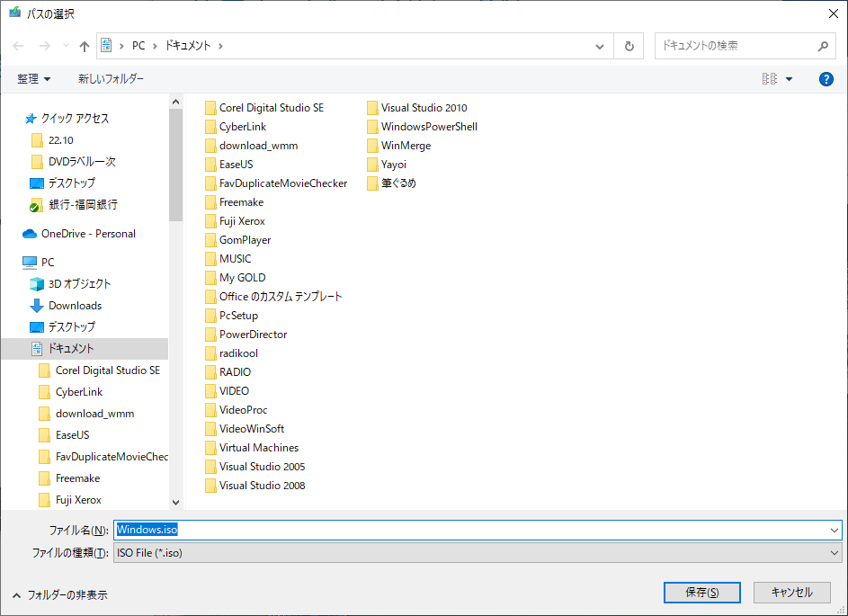Expand the address bar history dropdown

point(600,47)
